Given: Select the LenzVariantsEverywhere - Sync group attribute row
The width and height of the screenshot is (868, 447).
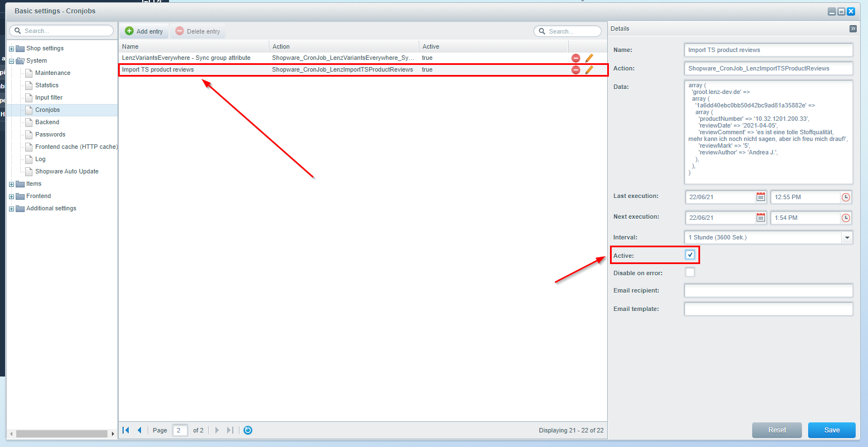Looking at the screenshot, I should click(363, 58).
